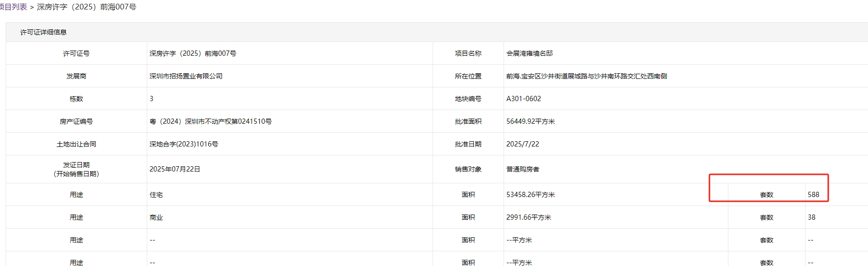Select the 许可证号 value in the table
Image resolution: width=868 pixels, height=266 pixels.
(x=193, y=53)
